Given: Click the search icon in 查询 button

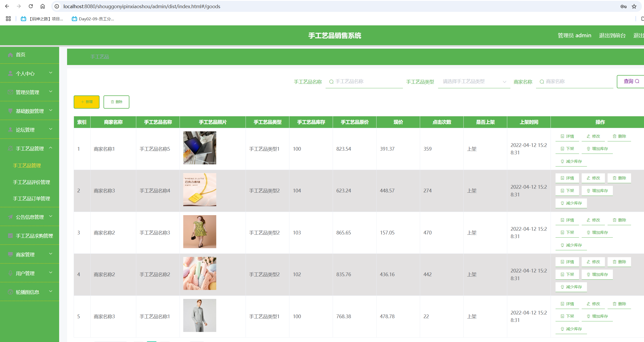Looking at the screenshot, I should pos(637,81).
